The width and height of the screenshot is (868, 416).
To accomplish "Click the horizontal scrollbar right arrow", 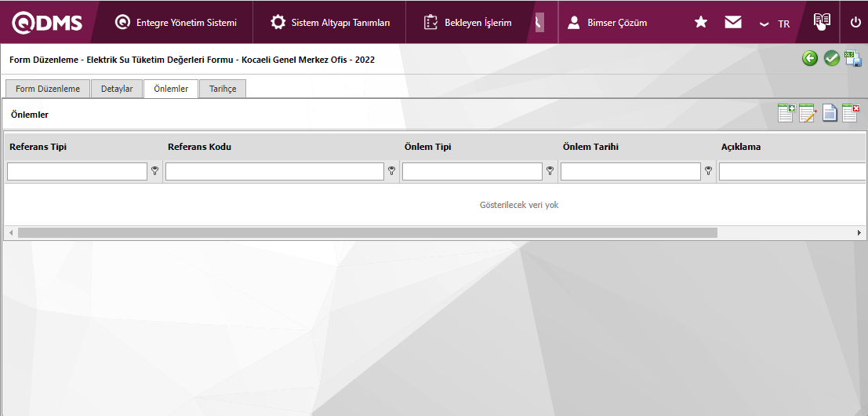I will tap(859, 233).
